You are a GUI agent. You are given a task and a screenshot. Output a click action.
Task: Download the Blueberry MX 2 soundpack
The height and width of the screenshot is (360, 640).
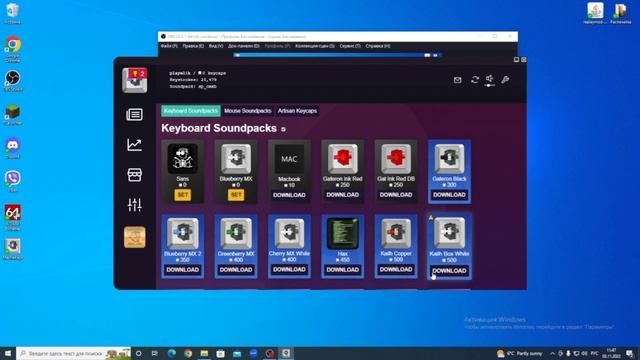(x=182, y=269)
